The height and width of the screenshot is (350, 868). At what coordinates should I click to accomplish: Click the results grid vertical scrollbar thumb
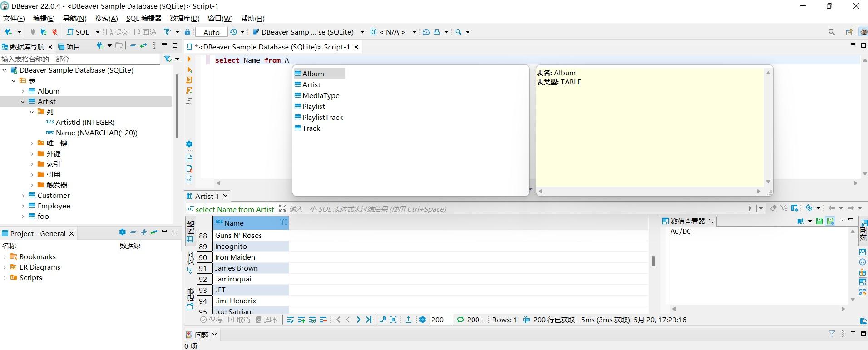point(653,261)
